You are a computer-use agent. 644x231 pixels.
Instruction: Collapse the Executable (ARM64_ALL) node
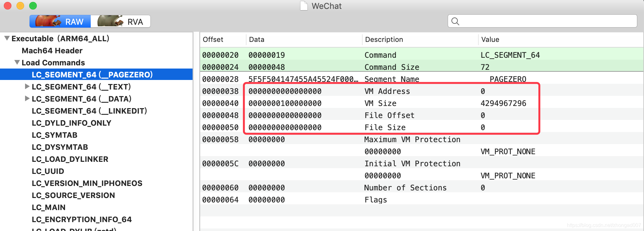tap(7, 38)
